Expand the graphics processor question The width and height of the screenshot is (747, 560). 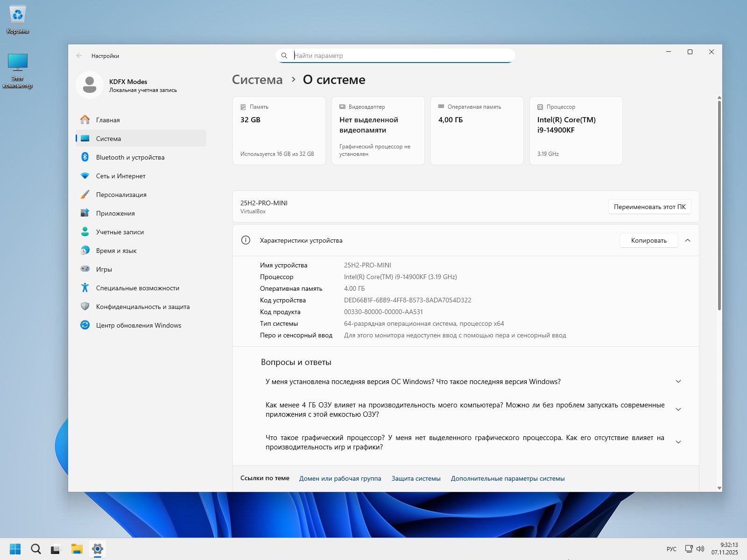pos(678,442)
